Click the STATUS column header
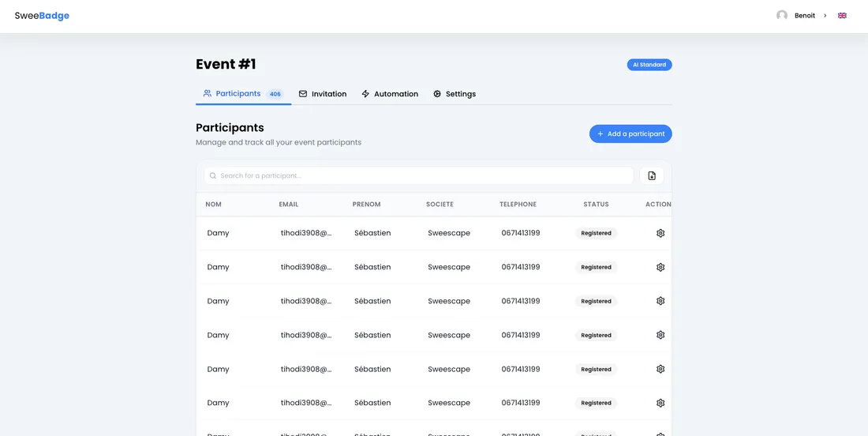 pyautogui.click(x=596, y=205)
